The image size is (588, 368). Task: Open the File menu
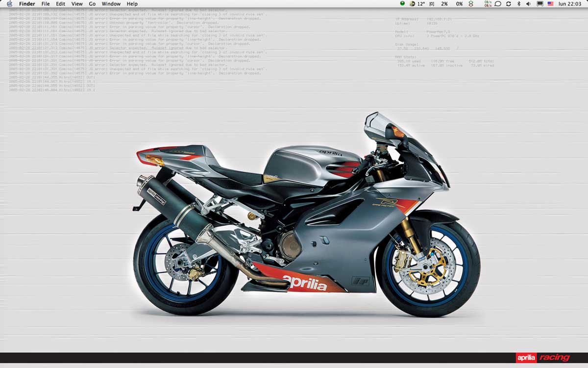46,3
